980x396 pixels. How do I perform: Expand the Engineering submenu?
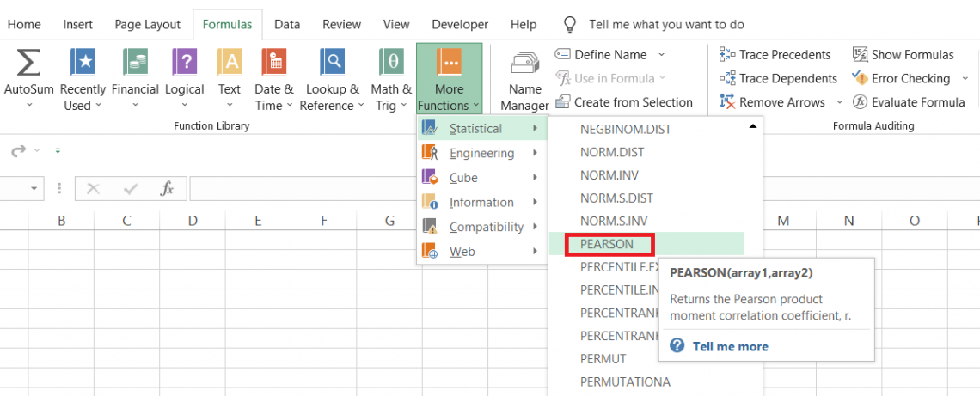pyautogui.click(x=481, y=153)
